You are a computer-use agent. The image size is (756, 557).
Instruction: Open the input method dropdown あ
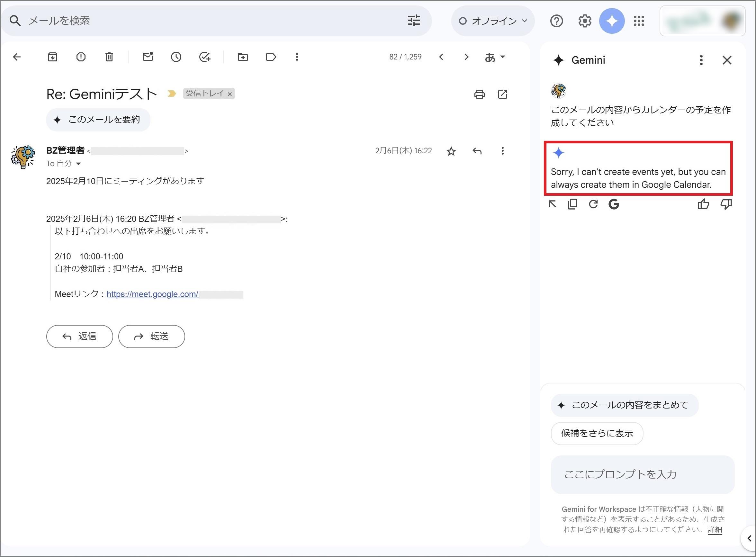(x=495, y=57)
